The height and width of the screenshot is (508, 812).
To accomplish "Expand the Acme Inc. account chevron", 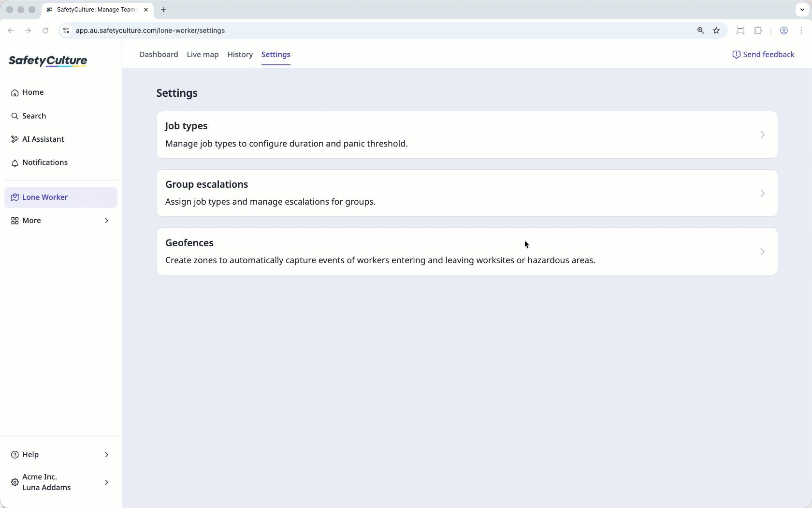I will 107,482.
